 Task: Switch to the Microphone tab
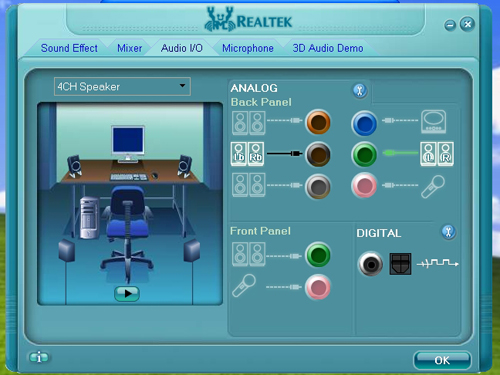click(248, 48)
